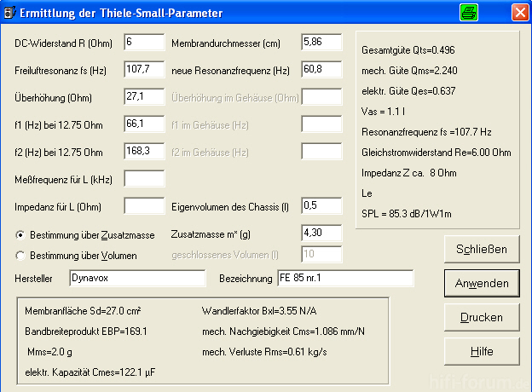Click the f1 (Hz) bei 12.75 Ohm field
The width and height of the screenshot is (532, 392).
[x=145, y=124]
